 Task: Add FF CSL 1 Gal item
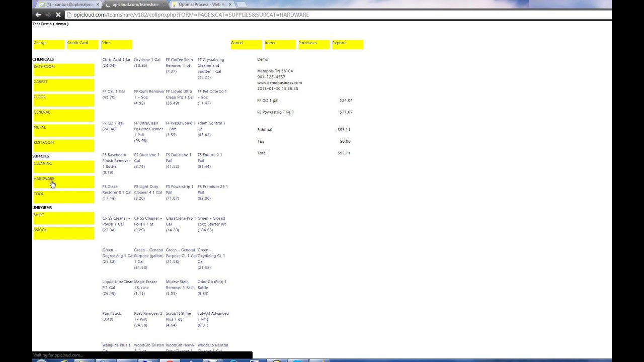[114, 94]
